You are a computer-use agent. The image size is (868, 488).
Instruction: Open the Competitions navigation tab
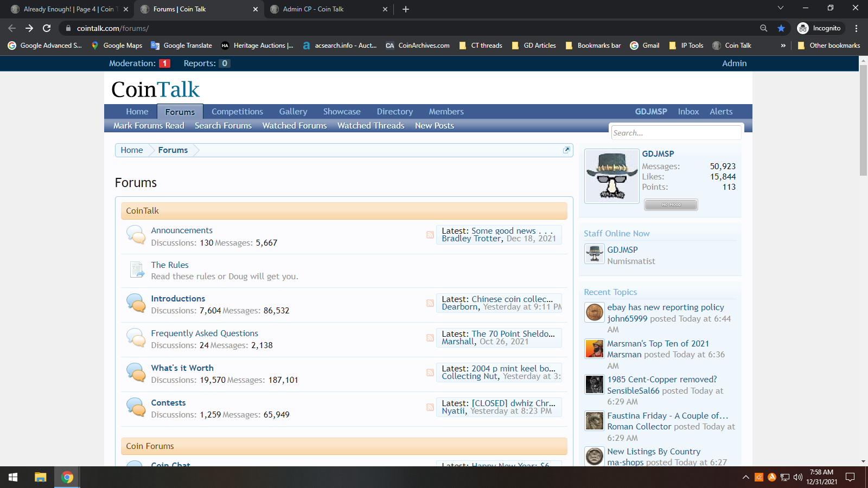[x=237, y=112]
